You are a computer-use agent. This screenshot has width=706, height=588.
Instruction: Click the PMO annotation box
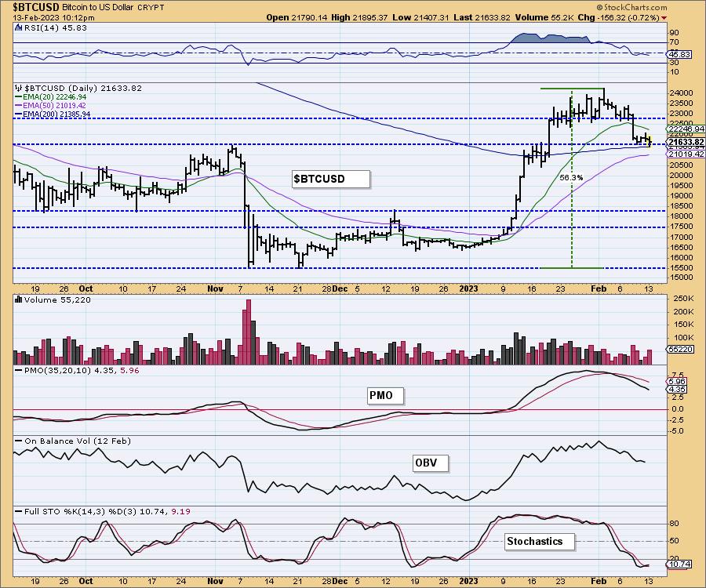(x=385, y=396)
